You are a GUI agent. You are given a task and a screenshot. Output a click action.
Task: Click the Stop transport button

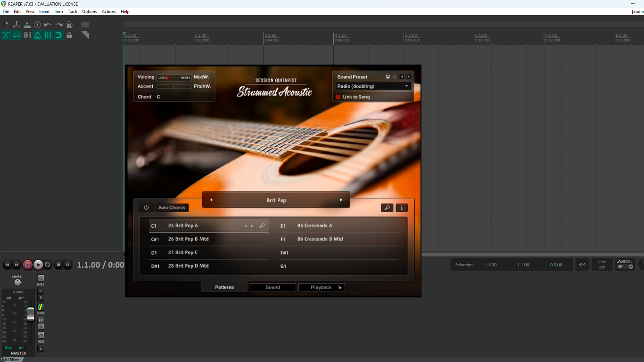coord(58,265)
